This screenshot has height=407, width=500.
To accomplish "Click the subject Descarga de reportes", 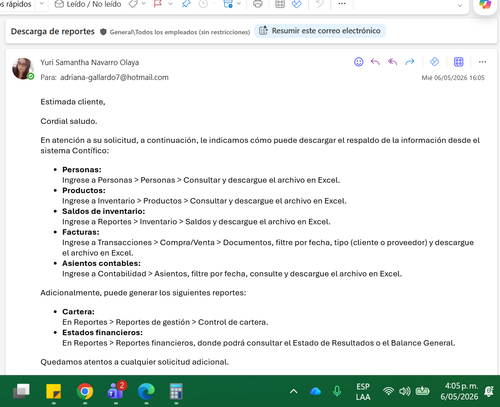I will [x=53, y=31].
